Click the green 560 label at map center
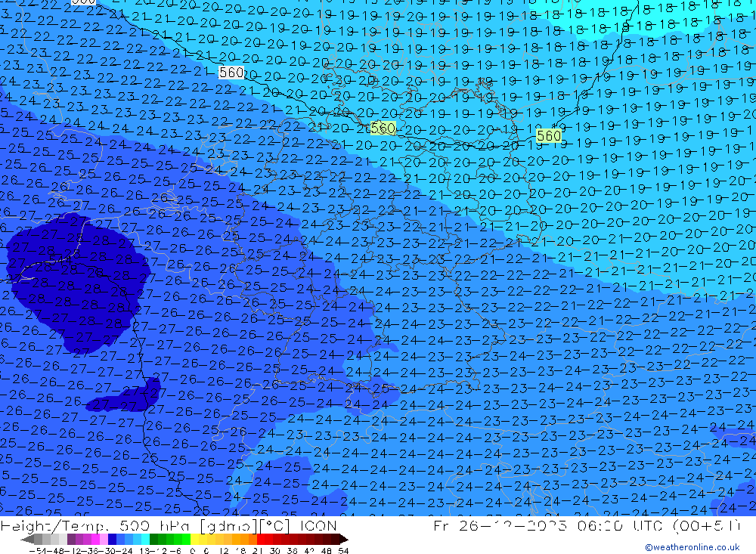 tap(383, 128)
